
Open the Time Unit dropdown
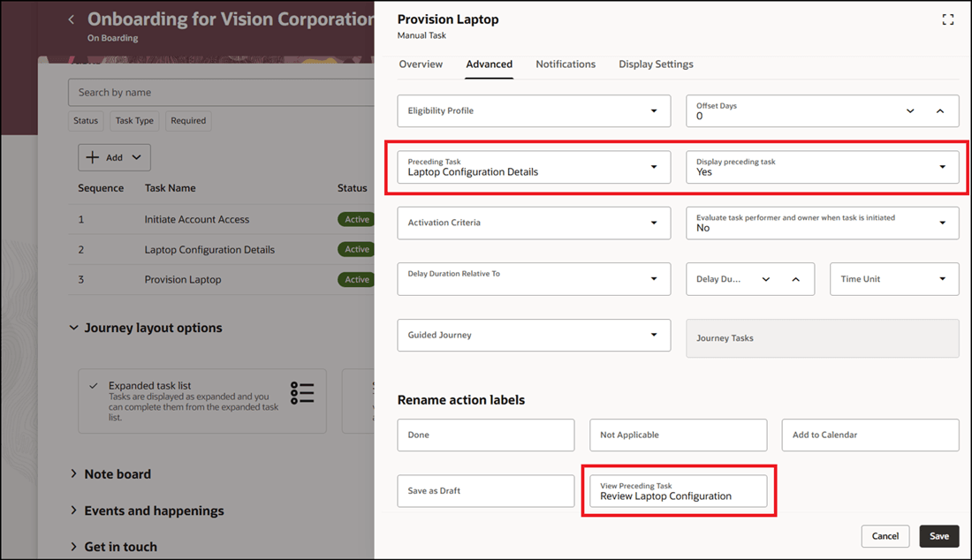tap(942, 278)
